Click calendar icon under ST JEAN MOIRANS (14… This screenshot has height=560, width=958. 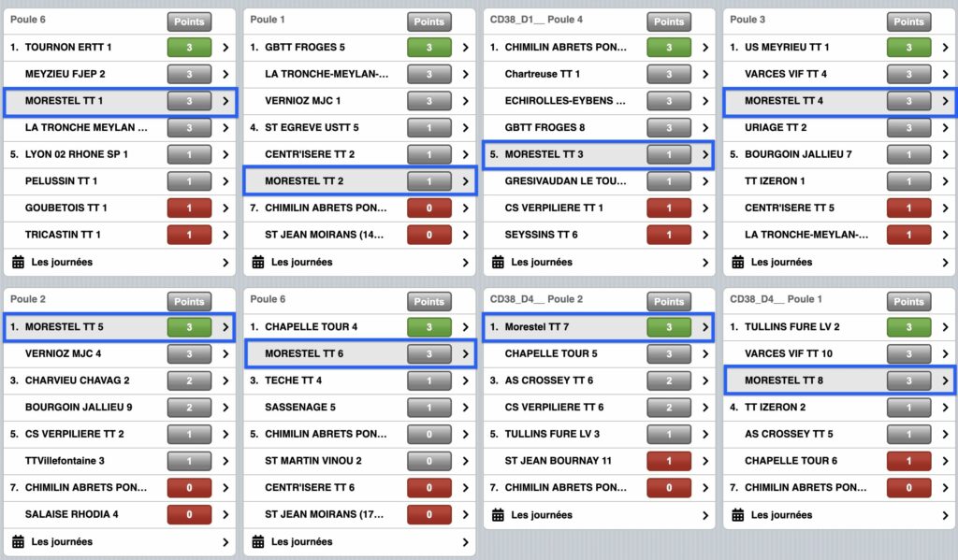click(x=258, y=262)
